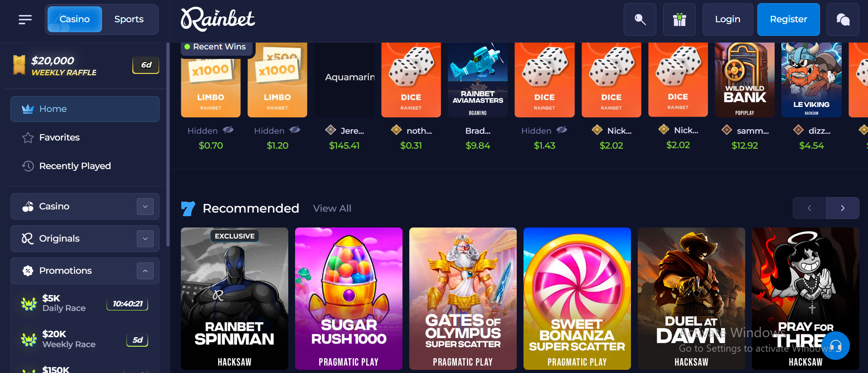The image size is (868, 373).
Task: Open the Sugar Rush 1000 game thumbnail
Action: [x=349, y=299]
